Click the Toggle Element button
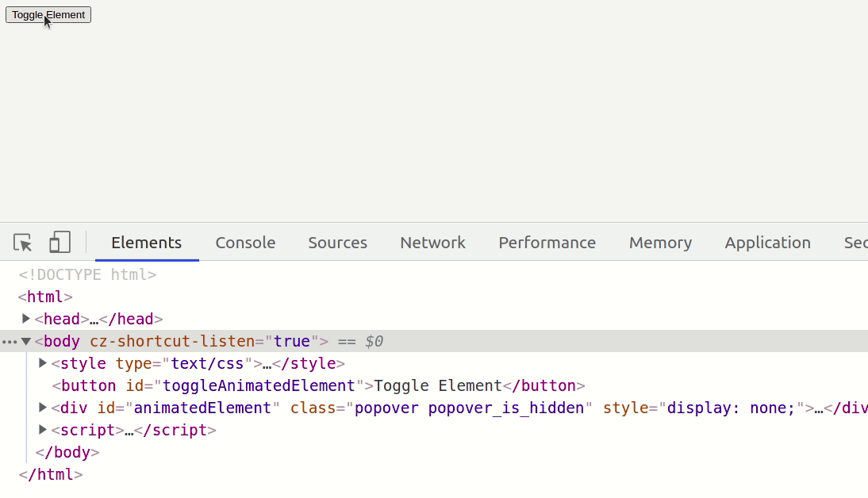 click(48, 15)
